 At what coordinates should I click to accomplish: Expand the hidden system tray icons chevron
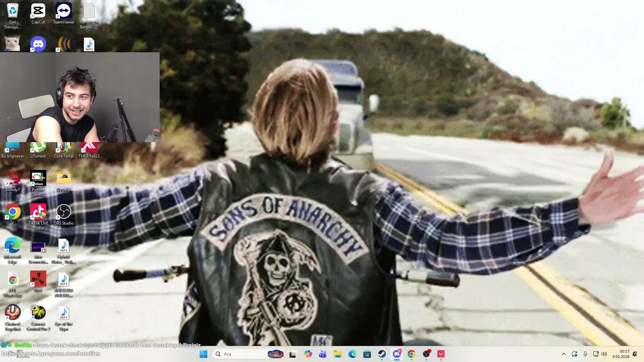pos(563,354)
